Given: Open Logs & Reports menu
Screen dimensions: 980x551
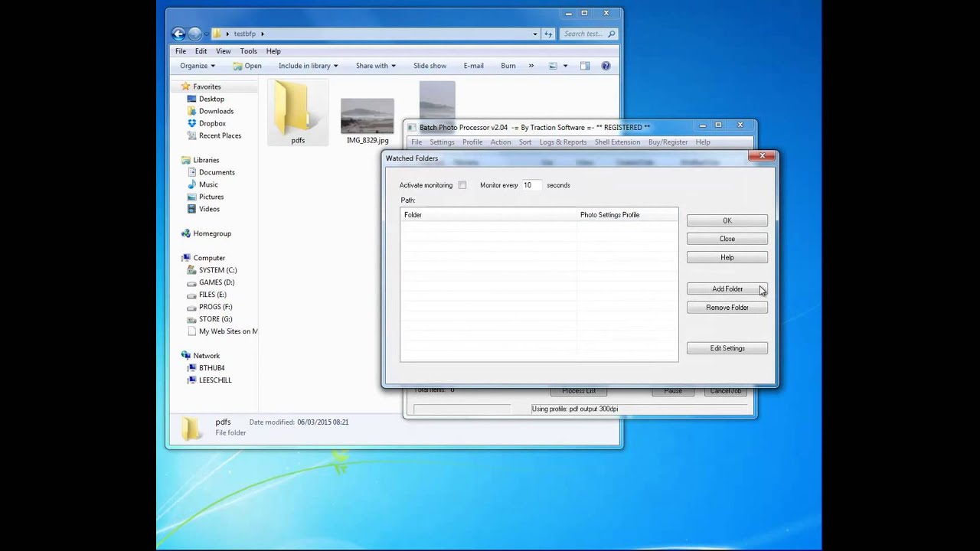Looking at the screenshot, I should pos(563,142).
